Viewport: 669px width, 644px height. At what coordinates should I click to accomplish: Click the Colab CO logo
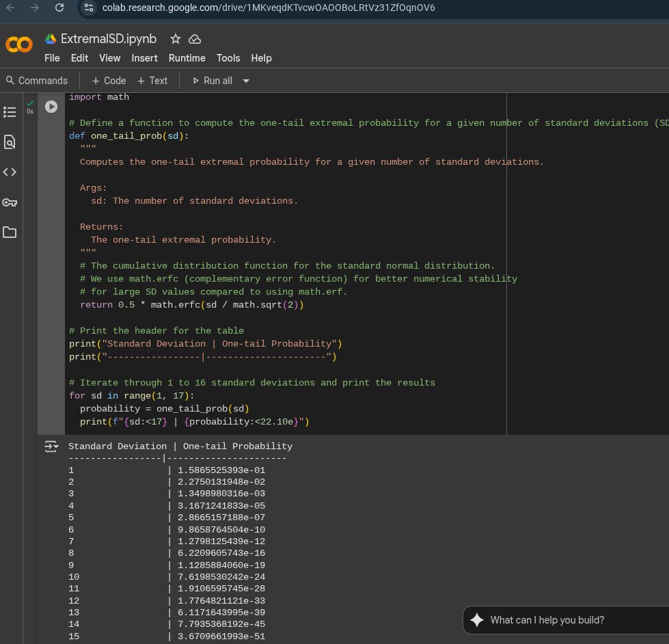point(19,44)
